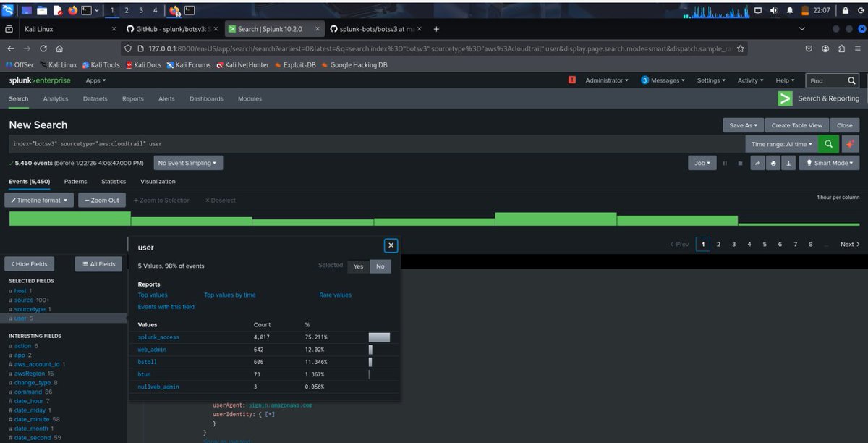This screenshot has height=443, width=868.
Task: Run the search with the green magnifier button
Action: click(x=828, y=144)
